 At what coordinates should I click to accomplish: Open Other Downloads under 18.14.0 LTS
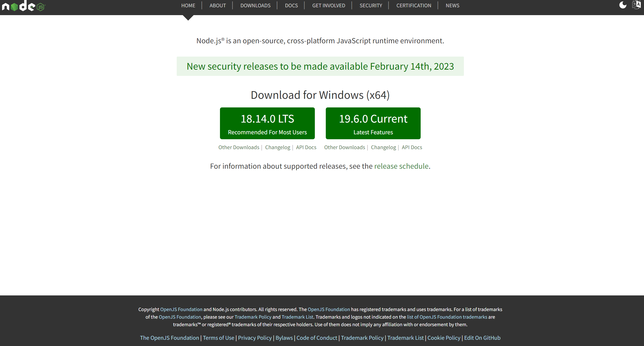[239, 147]
